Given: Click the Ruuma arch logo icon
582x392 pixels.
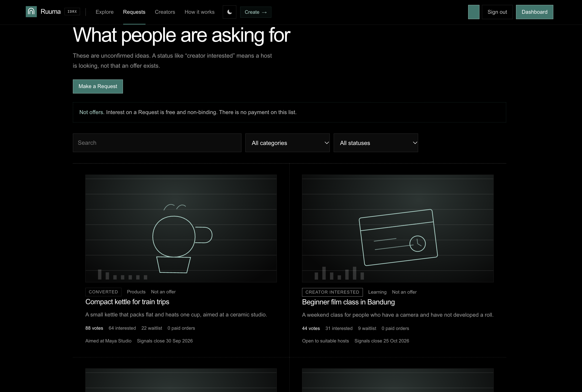Looking at the screenshot, I should pos(31,12).
